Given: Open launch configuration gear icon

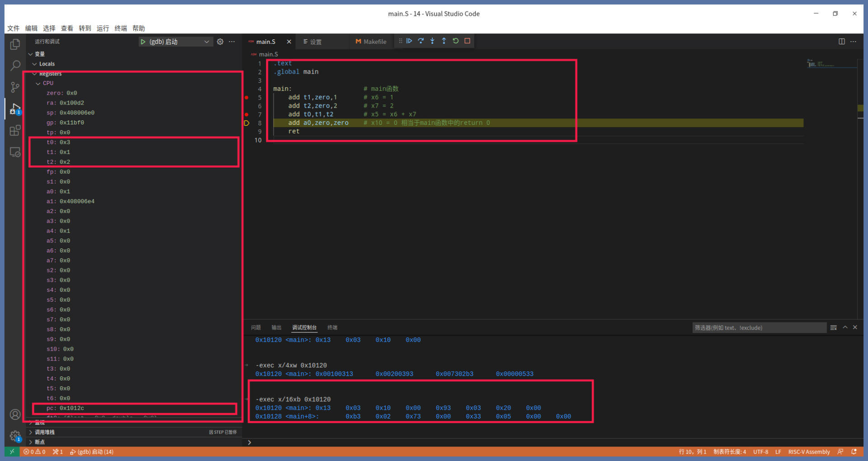Looking at the screenshot, I should [220, 42].
